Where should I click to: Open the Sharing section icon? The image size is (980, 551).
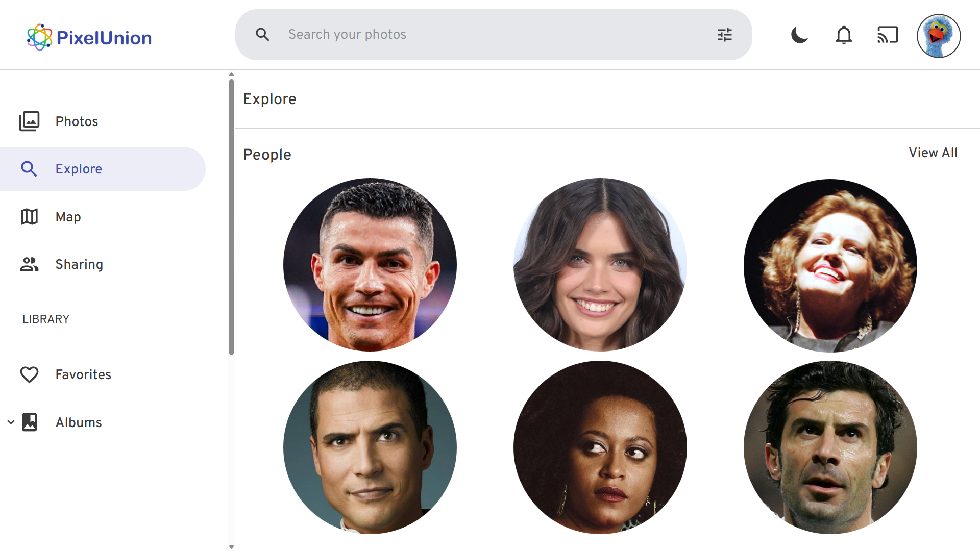click(29, 264)
